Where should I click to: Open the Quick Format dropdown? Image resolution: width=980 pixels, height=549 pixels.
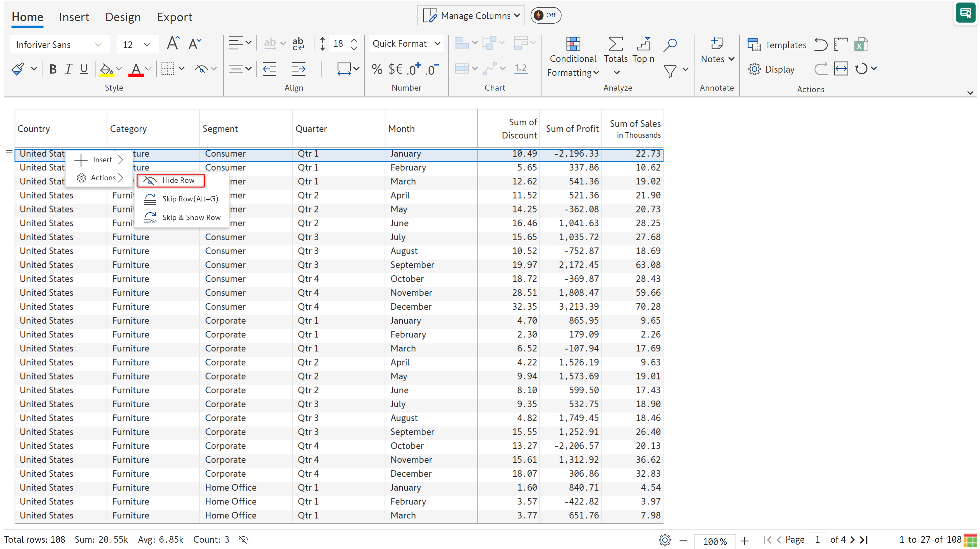pyautogui.click(x=406, y=43)
